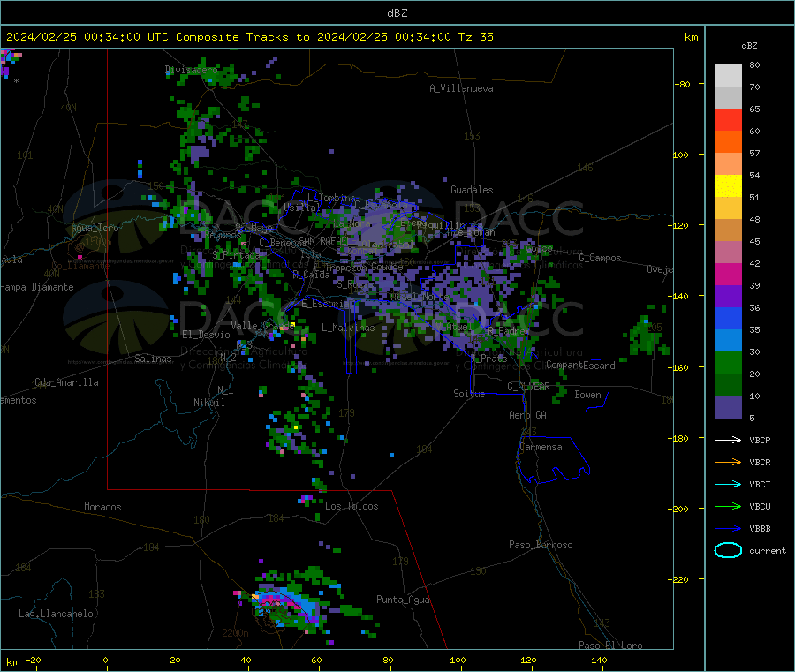Screen dimensions: 795x672
Task: Click the Guadales map label
Action: pos(472,190)
